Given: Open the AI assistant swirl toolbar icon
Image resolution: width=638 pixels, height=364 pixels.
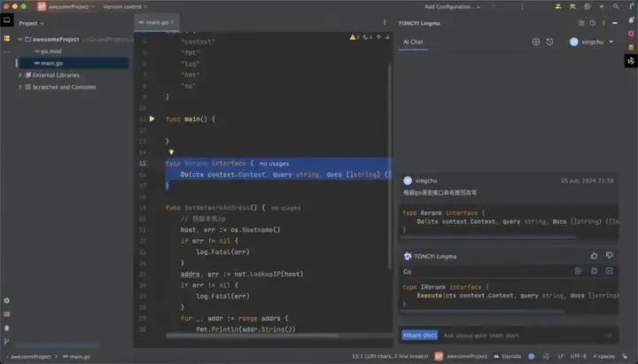Looking at the screenshot, I should pos(587,6).
